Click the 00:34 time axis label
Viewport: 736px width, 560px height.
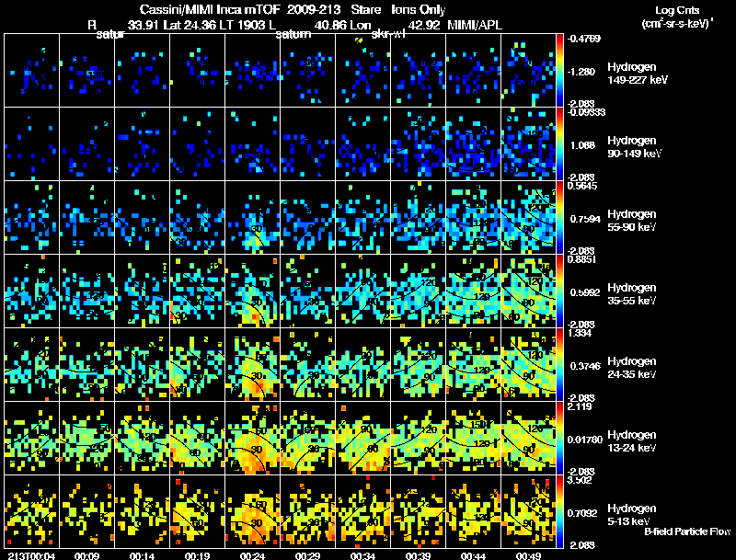click(x=362, y=555)
